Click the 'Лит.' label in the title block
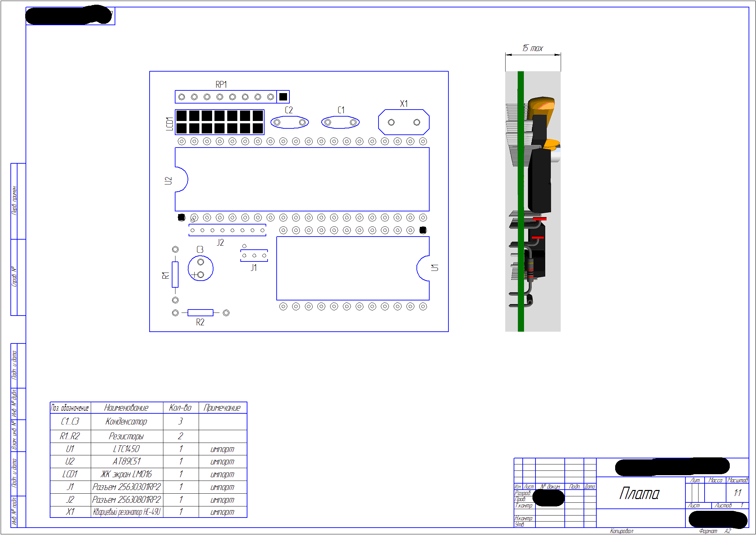The image size is (756, 535). pos(695,481)
